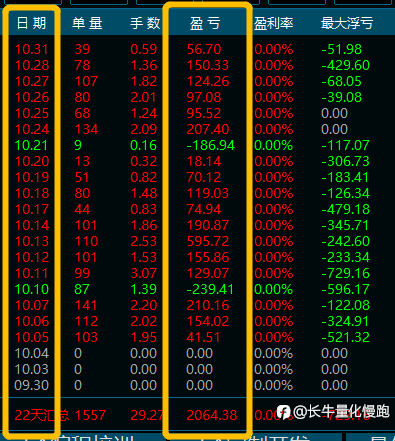Select the 10.24 date cell
The height and width of the screenshot is (441, 395).
pyautogui.click(x=32, y=129)
